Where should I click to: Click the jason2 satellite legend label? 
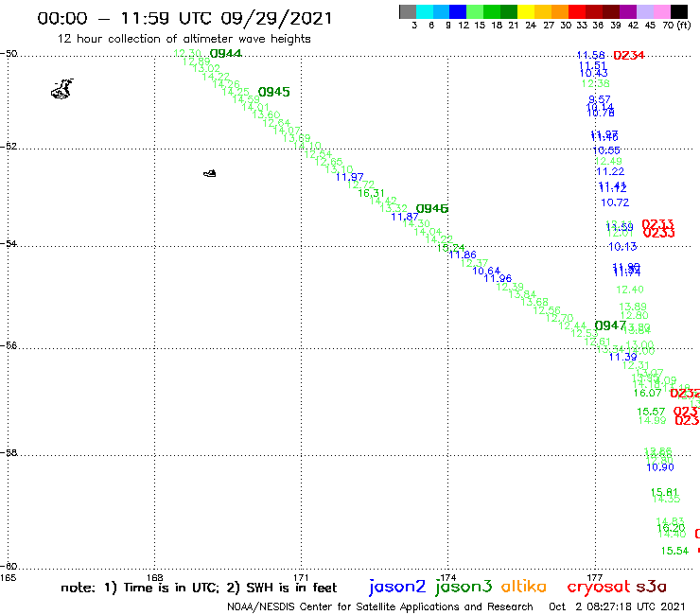pos(397,587)
